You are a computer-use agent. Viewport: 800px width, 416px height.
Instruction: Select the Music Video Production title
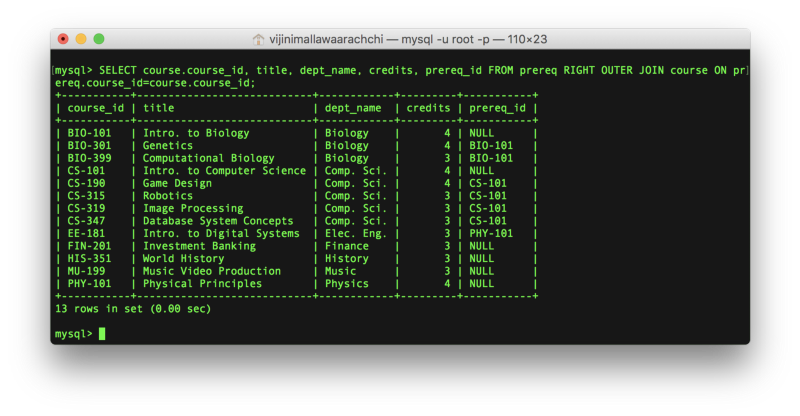pyautogui.click(x=211, y=271)
